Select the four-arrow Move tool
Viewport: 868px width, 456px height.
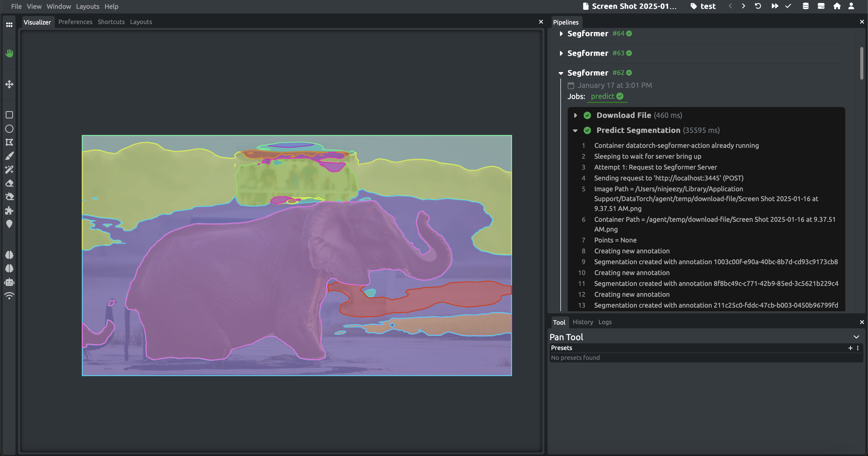[x=9, y=84]
